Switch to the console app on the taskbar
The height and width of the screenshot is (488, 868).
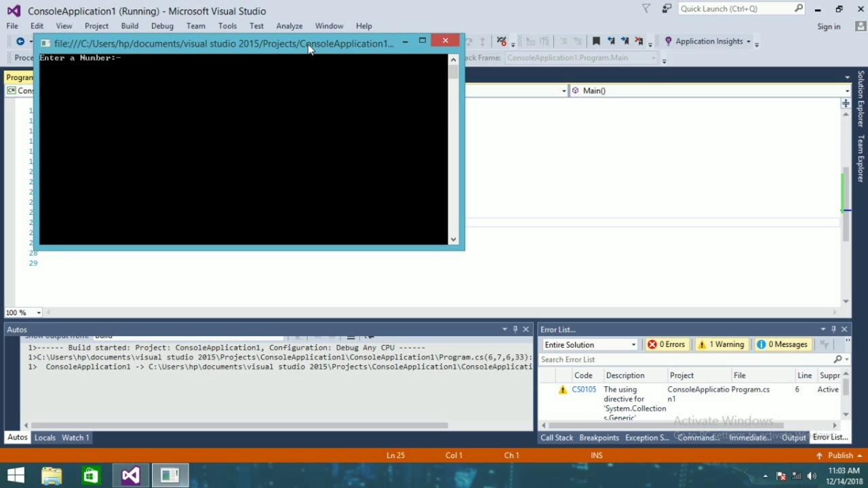coord(170,476)
